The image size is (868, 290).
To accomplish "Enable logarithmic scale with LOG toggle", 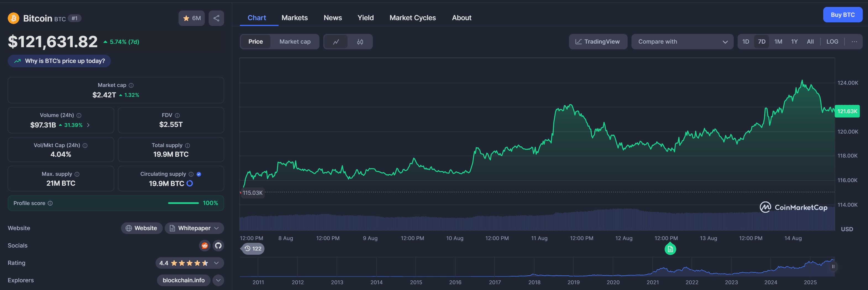I will (x=832, y=41).
